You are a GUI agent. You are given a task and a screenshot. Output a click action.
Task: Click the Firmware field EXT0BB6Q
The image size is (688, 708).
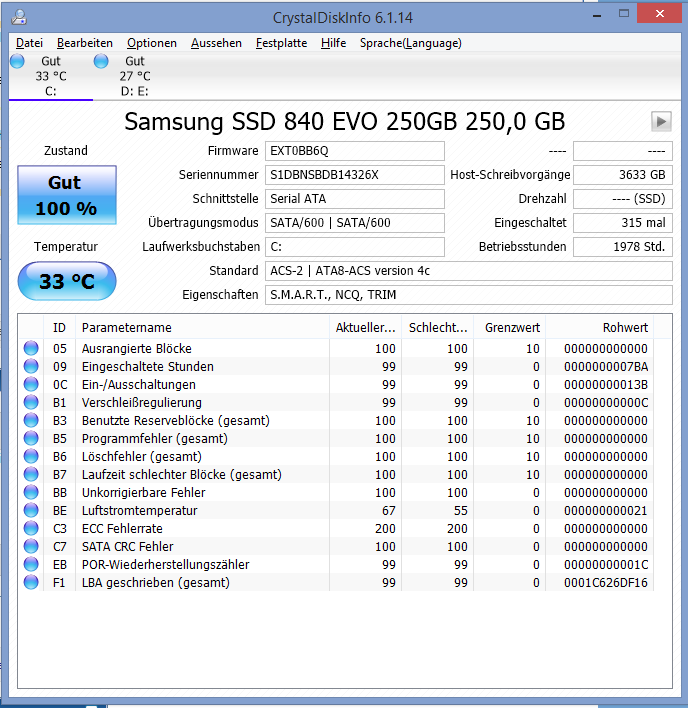[355, 151]
